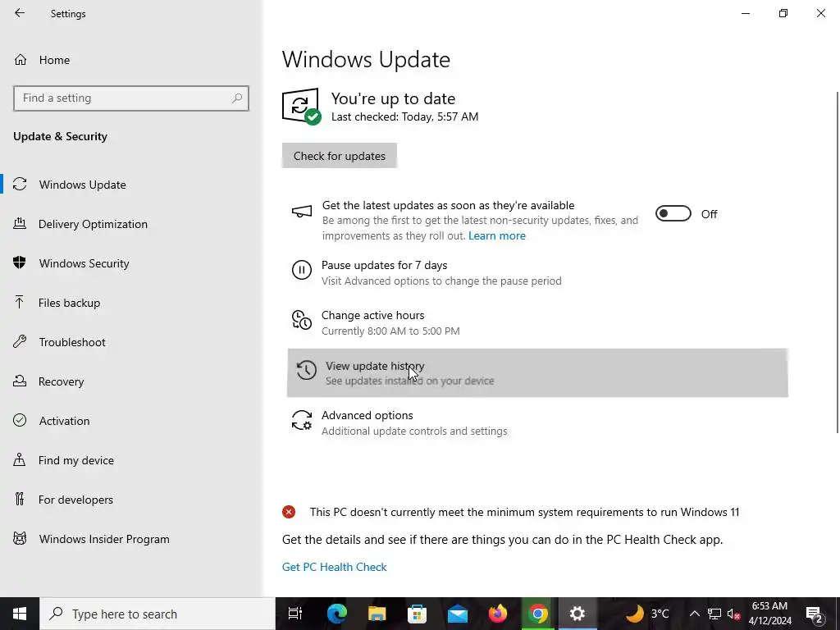Open the clock and date 4/12/2024

click(769, 614)
